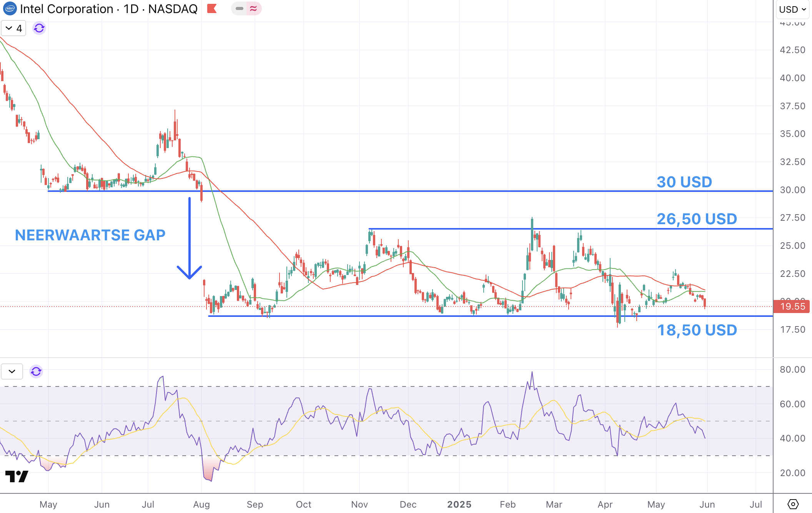Select the 18,50 USD text label
The width and height of the screenshot is (812, 513).
(697, 330)
